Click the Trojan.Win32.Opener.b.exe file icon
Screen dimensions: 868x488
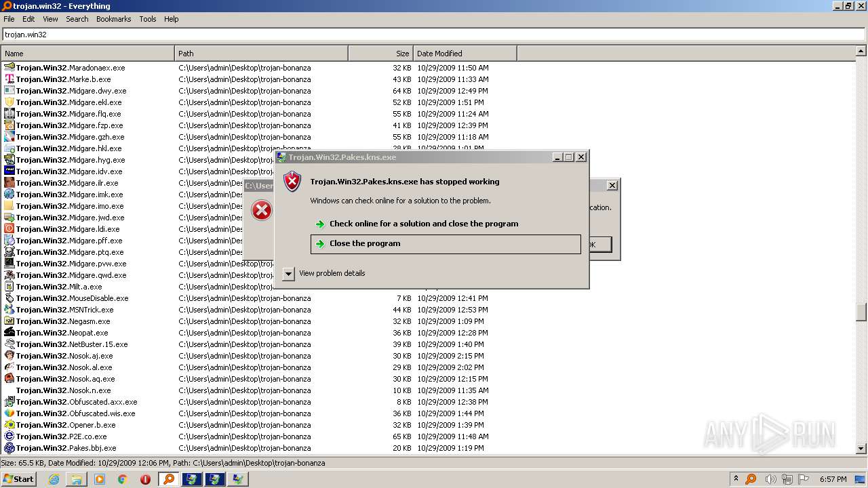[x=9, y=425]
